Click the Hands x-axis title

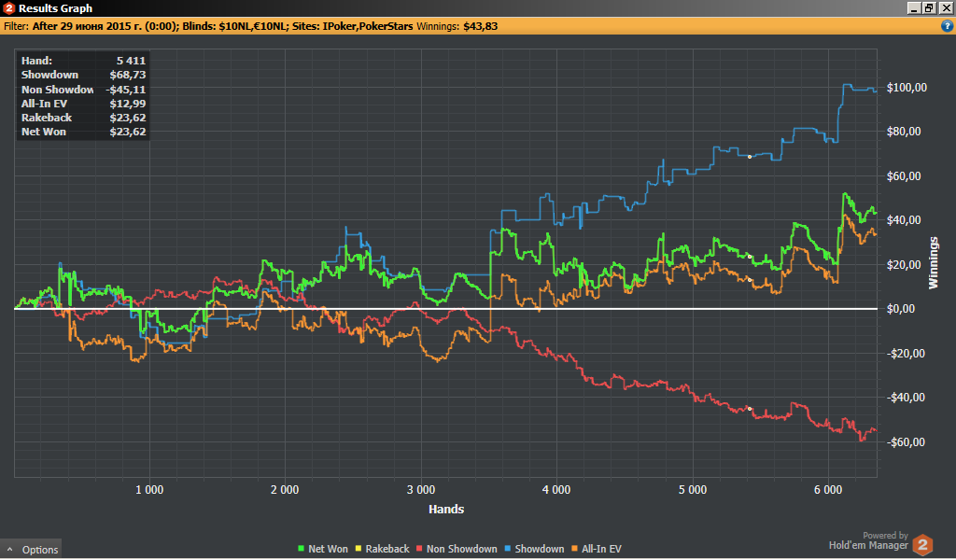click(x=446, y=510)
